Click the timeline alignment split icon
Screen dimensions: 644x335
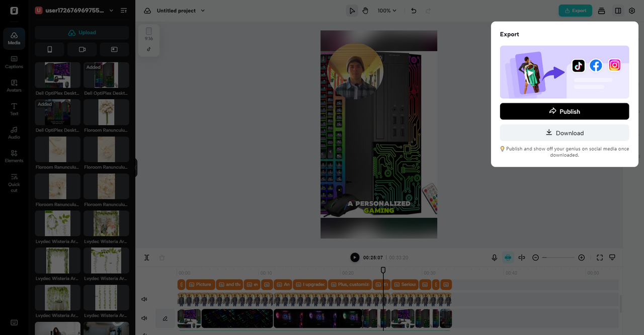522,257
